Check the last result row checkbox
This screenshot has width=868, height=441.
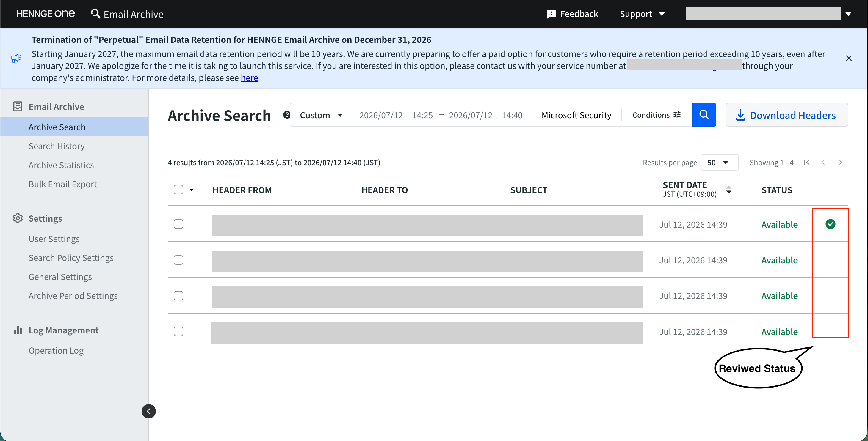point(178,332)
